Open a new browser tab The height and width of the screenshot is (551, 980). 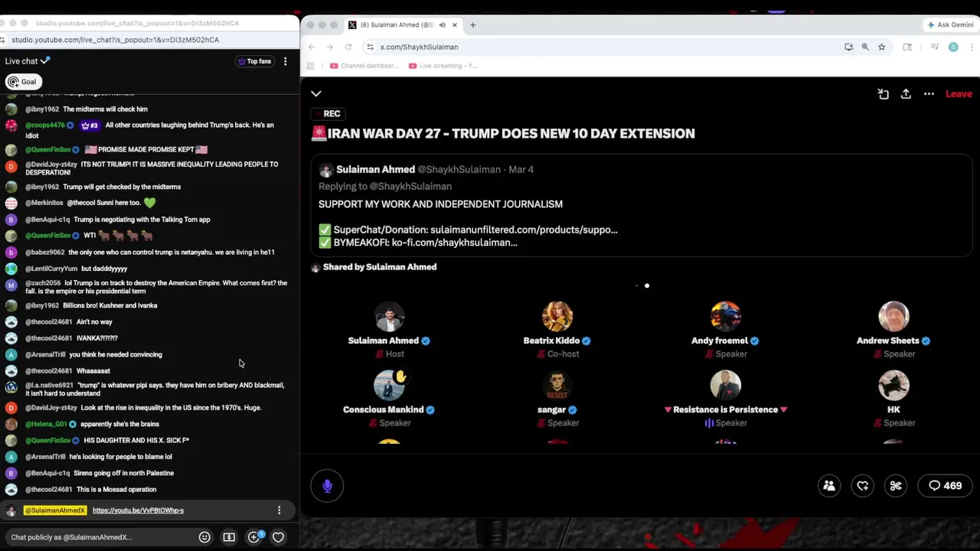pyautogui.click(x=472, y=24)
